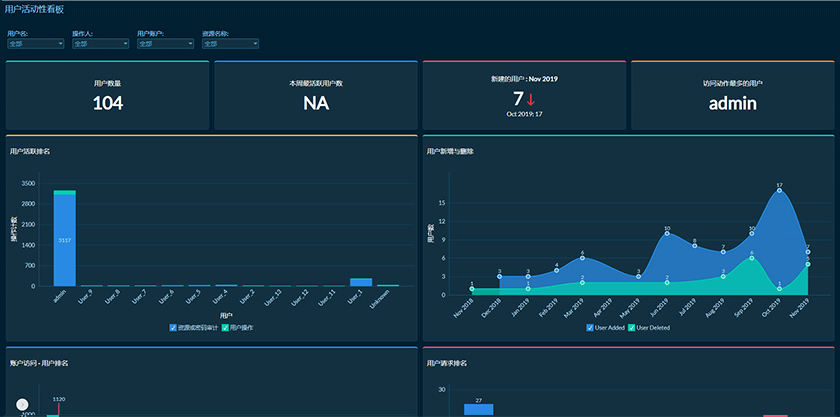Image resolution: width=840 pixels, height=417 pixels.
Task: Click the red down-arrow trend icon
Action: click(x=530, y=99)
